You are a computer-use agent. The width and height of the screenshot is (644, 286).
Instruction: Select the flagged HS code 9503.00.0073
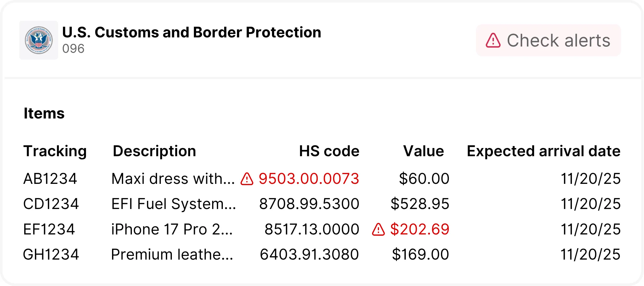coord(308,179)
